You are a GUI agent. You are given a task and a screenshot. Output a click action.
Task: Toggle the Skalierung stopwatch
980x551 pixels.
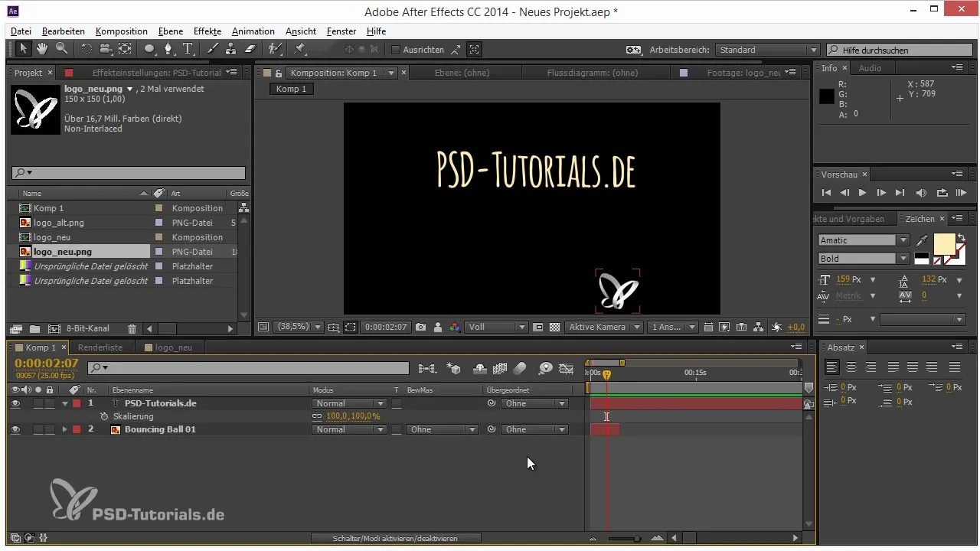click(103, 416)
